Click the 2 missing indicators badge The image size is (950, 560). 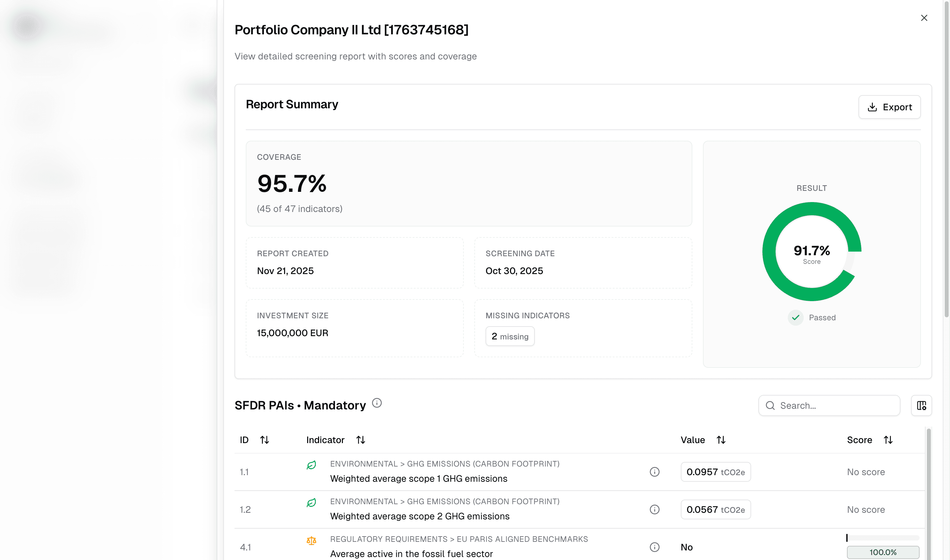[x=510, y=336]
